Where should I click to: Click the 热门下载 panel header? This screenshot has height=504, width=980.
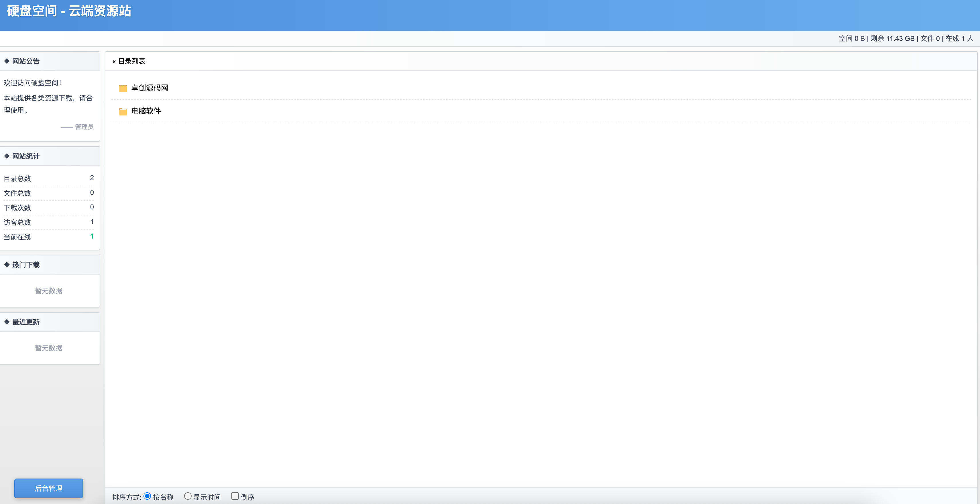coord(26,265)
